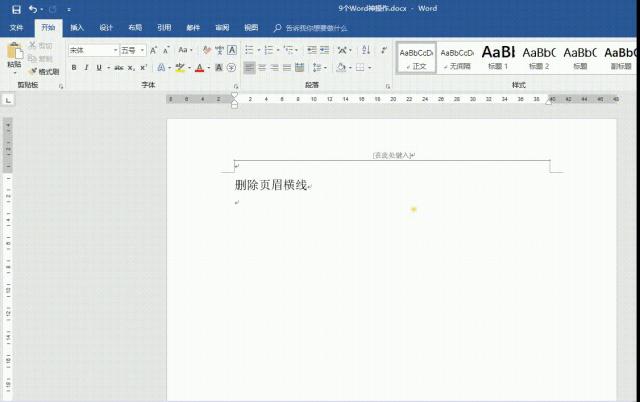Apply red font color A
The height and width of the screenshot is (402, 640).
click(199, 68)
